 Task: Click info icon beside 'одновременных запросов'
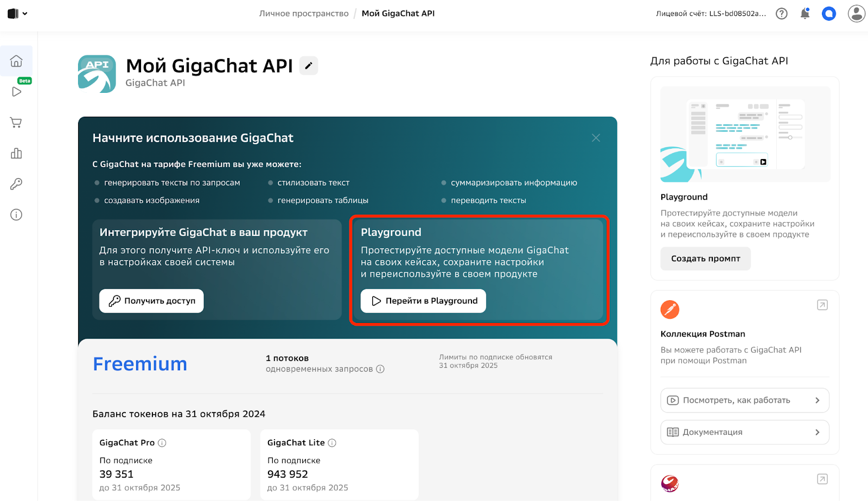380,369
